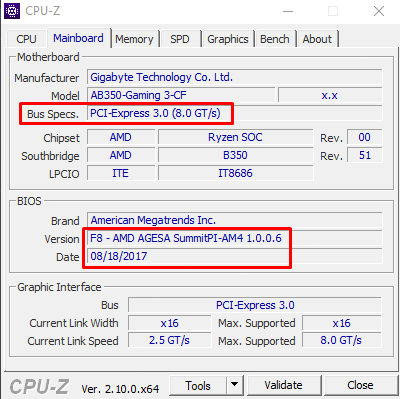400x399 pixels.
Task: Select the Mainboard tab
Action: (x=78, y=38)
